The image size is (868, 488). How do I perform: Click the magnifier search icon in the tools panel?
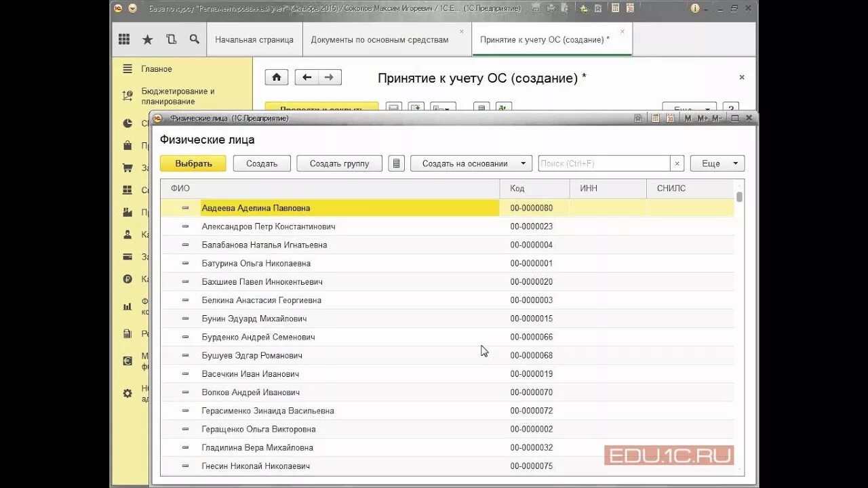click(x=195, y=39)
